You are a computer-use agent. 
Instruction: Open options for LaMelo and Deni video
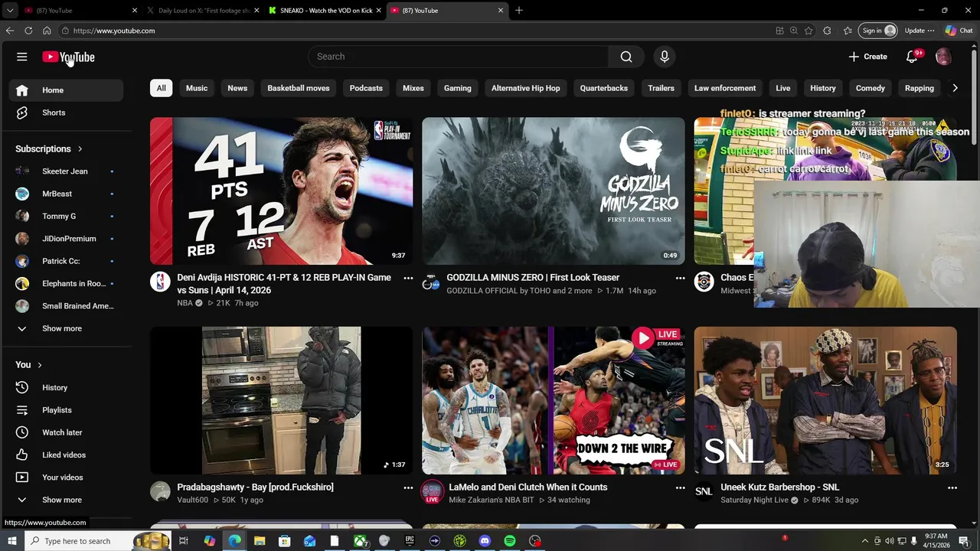coord(680,487)
